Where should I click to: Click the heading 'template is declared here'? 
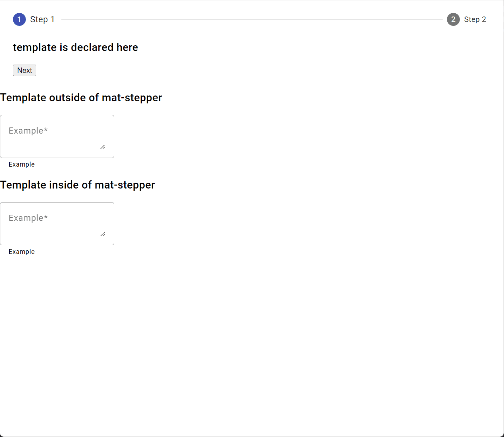coord(75,47)
